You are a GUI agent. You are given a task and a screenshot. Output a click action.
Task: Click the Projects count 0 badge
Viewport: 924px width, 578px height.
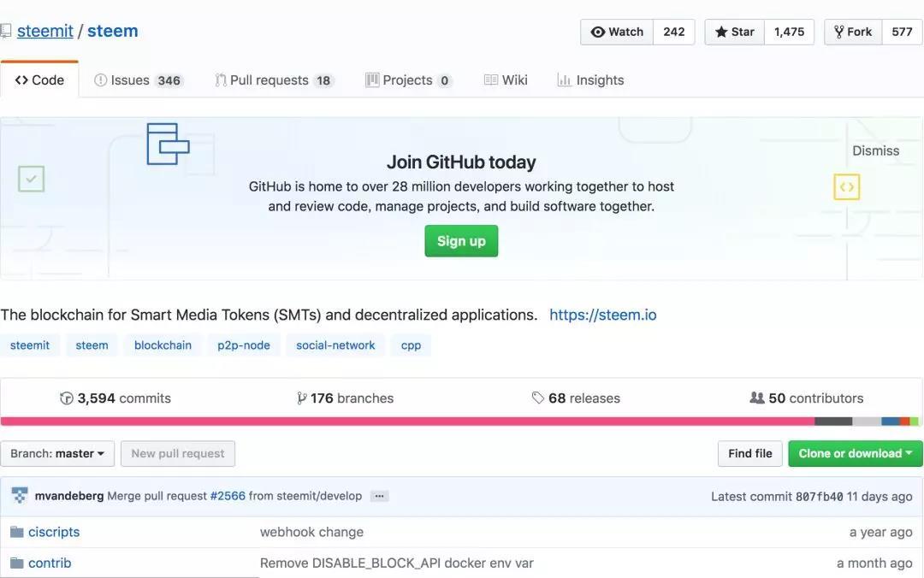point(444,80)
